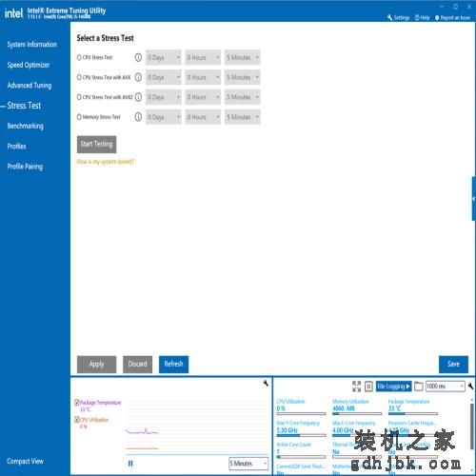Image resolution: width=476 pixels, height=476 pixels.
Task: Open monitor panel wrench settings
Action: 470,386
